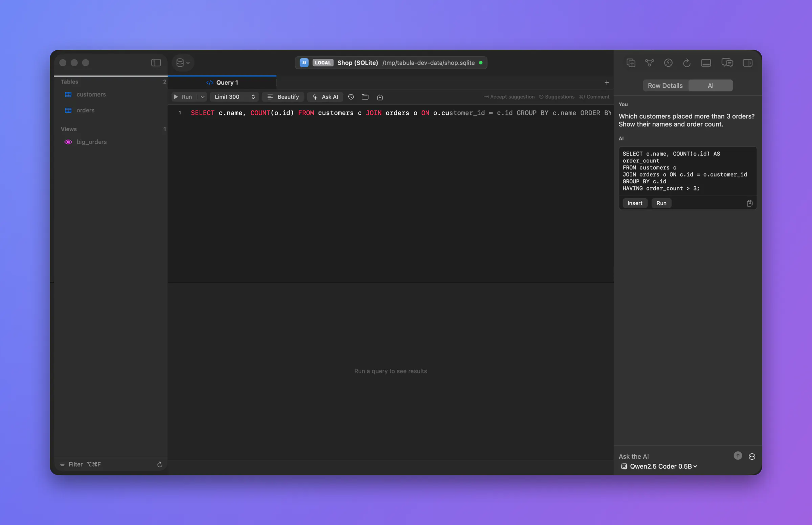Select the Query 1 tab

point(222,83)
